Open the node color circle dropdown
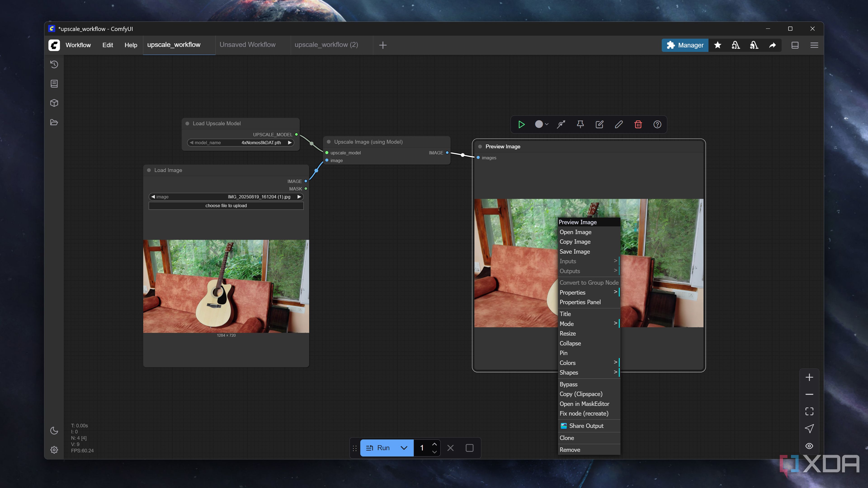Image resolution: width=868 pixels, height=488 pixels. pyautogui.click(x=542, y=124)
